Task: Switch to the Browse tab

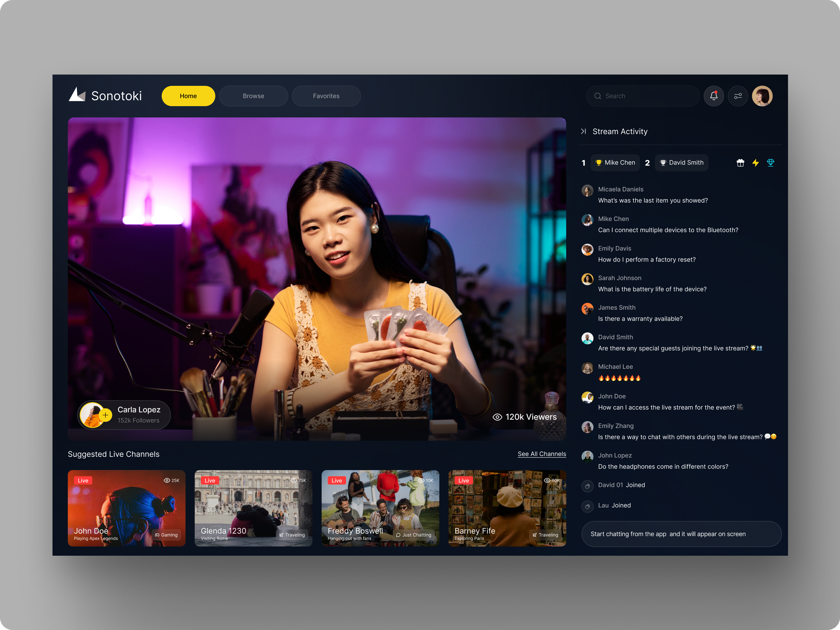Action: tap(253, 96)
